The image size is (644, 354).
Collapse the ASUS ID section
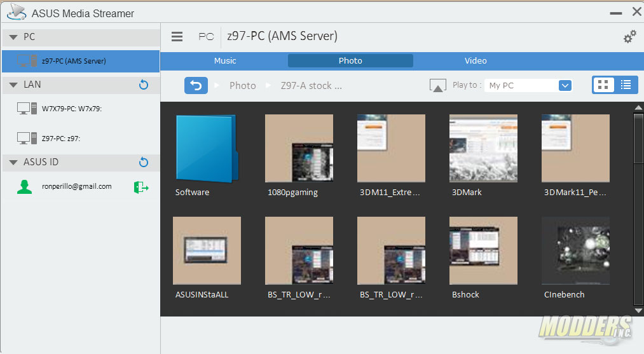[13, 163]
